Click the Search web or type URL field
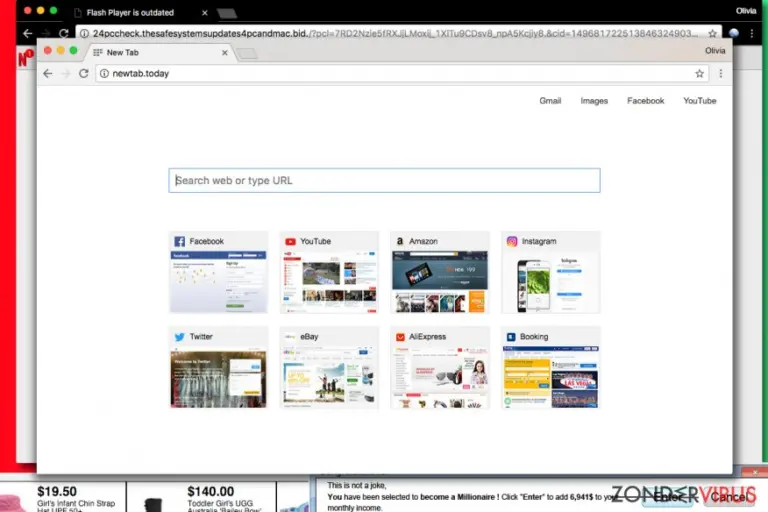 [384, 180]
